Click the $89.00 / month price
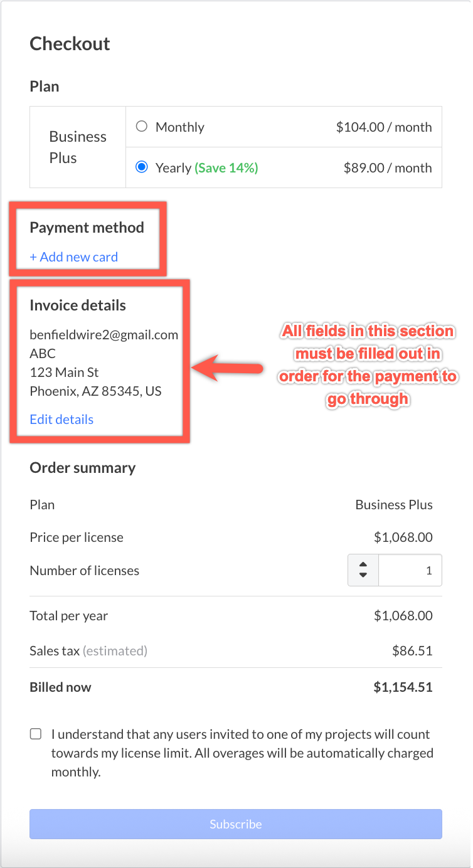The width and height of the screenshot is (473, 868). [388, 167]
